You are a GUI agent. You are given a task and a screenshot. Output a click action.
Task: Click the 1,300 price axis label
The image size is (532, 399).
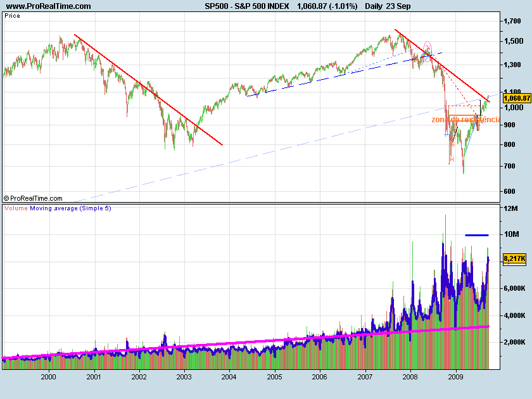[512, 65]
